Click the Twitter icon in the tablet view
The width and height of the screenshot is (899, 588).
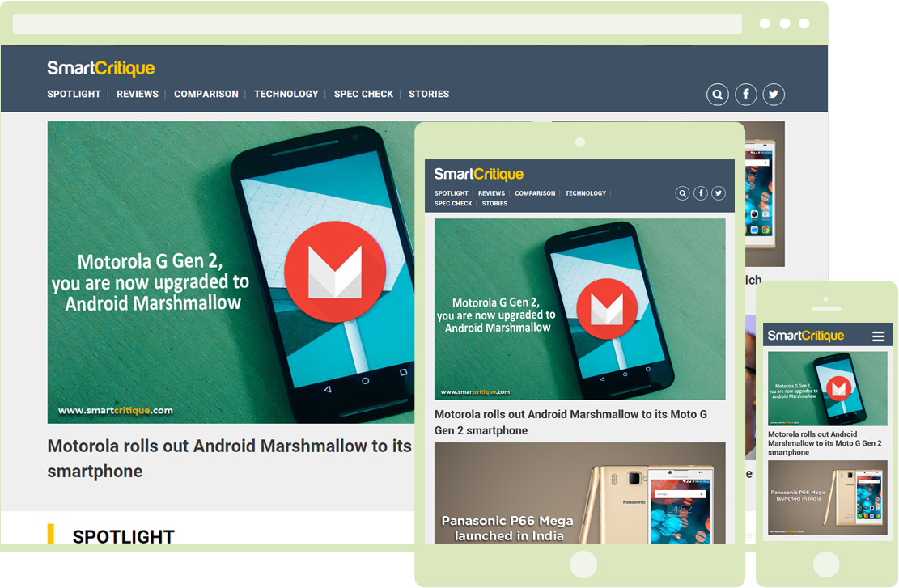coord(718,193)
